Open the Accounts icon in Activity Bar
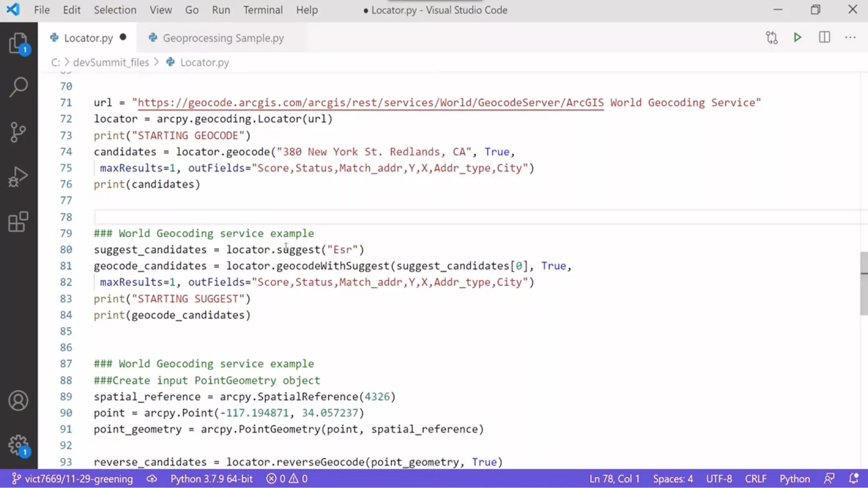The image size is (868, 488). click(x=18, y=400)
